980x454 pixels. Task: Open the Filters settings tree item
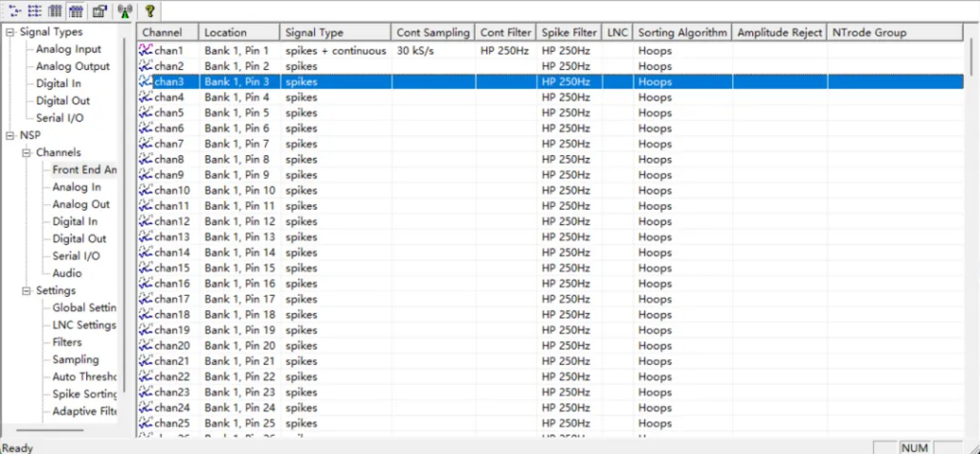tap(67, 343)
